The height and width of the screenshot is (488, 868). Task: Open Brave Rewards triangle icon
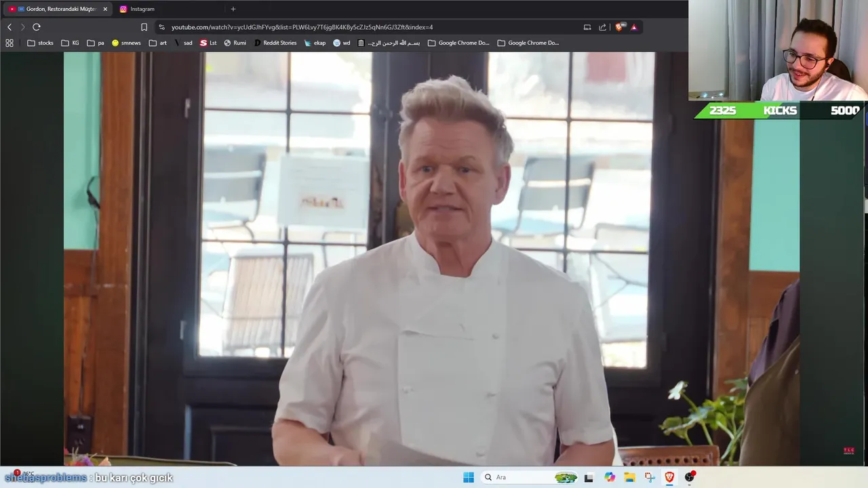coord(634,27)
